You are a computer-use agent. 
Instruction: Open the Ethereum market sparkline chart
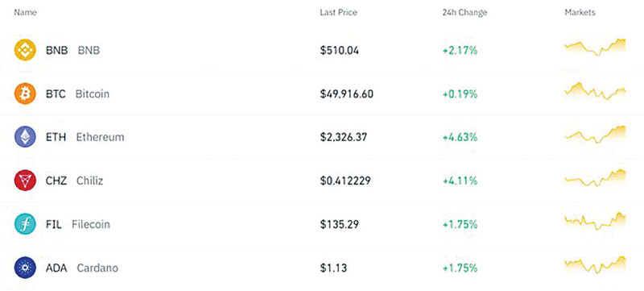point(595,135)
